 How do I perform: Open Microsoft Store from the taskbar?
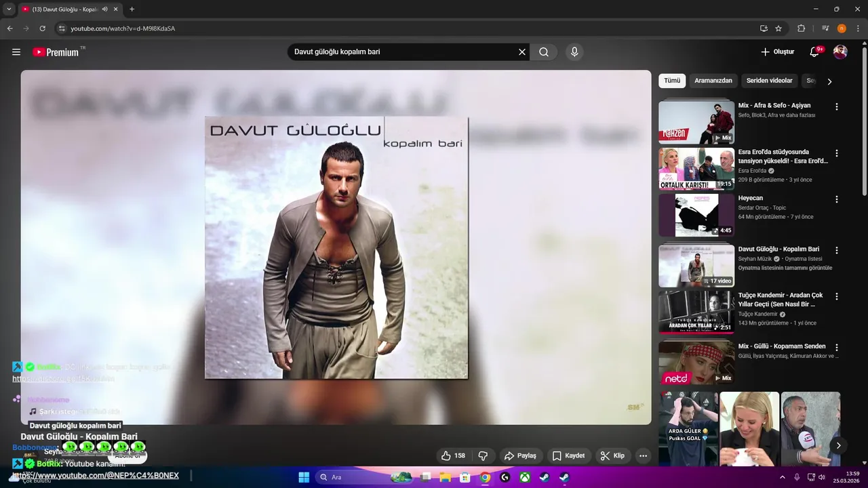[465, 477]
